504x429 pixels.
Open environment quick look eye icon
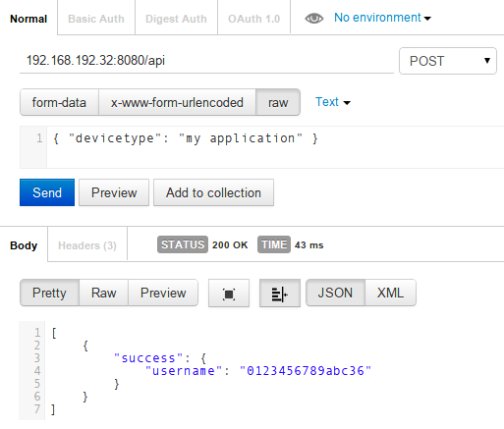tap(313, 19)
